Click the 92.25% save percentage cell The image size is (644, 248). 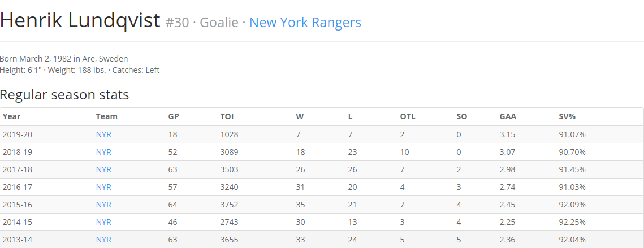click(572, 222)
